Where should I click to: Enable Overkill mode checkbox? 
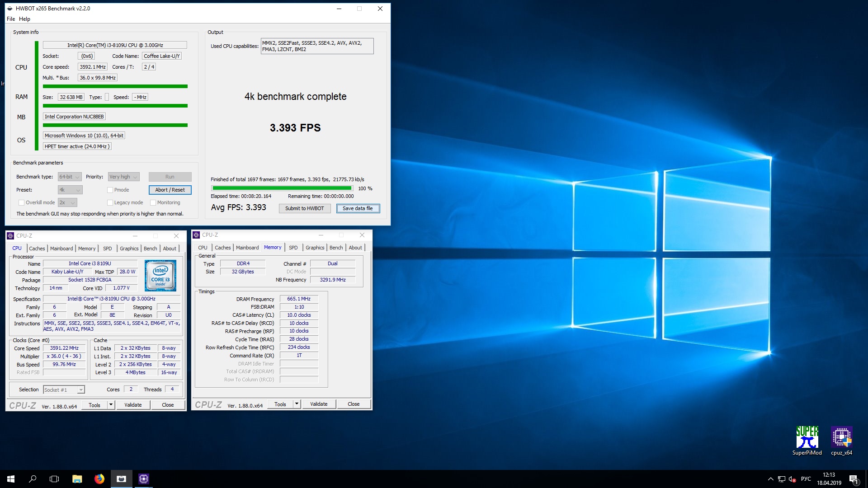(x=21, y=203)
